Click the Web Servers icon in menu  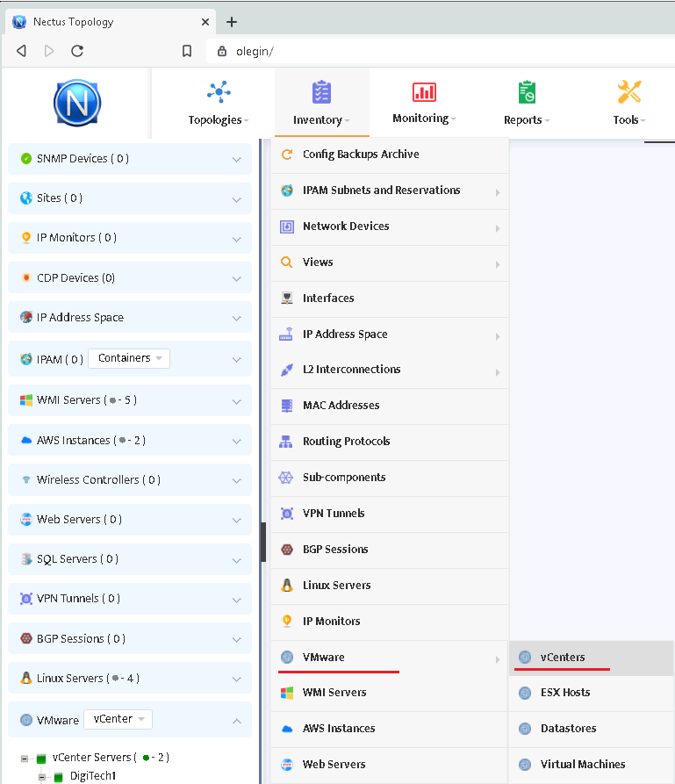287,765
